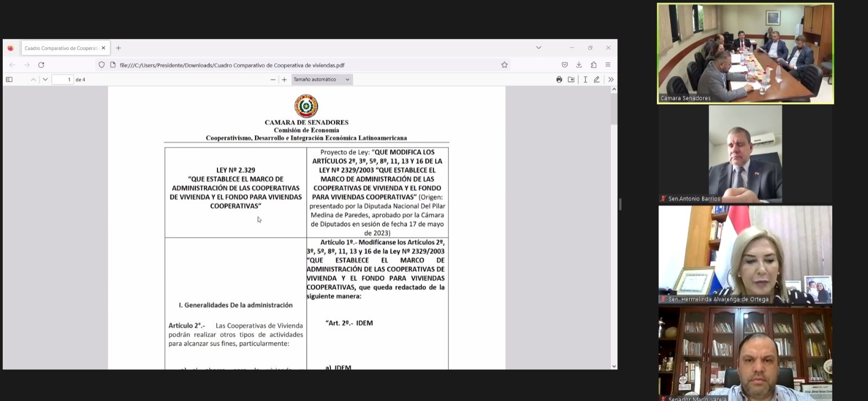
Task: Save page to Pocket
Action: 565,65
